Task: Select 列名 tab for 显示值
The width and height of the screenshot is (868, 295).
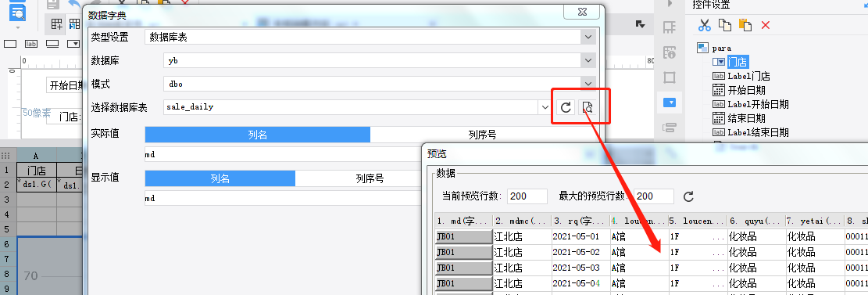Action: pos(220,178)
